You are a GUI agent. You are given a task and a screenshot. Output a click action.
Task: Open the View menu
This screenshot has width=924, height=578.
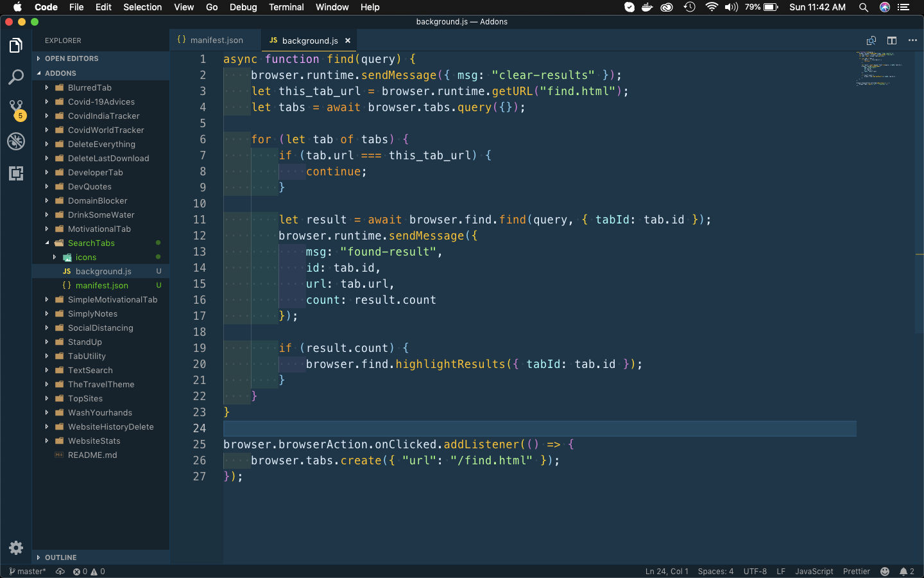184,7
